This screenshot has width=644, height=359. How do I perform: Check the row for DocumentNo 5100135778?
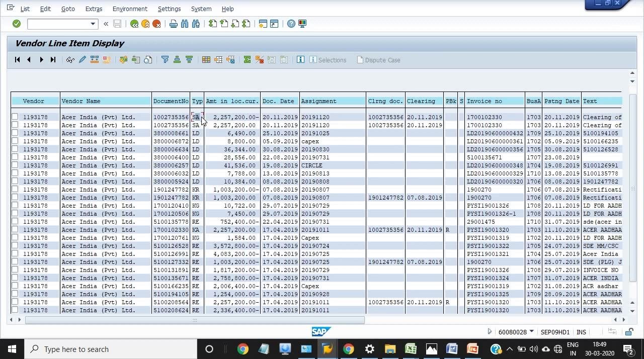pyautogui.click(x=15, y=222)
